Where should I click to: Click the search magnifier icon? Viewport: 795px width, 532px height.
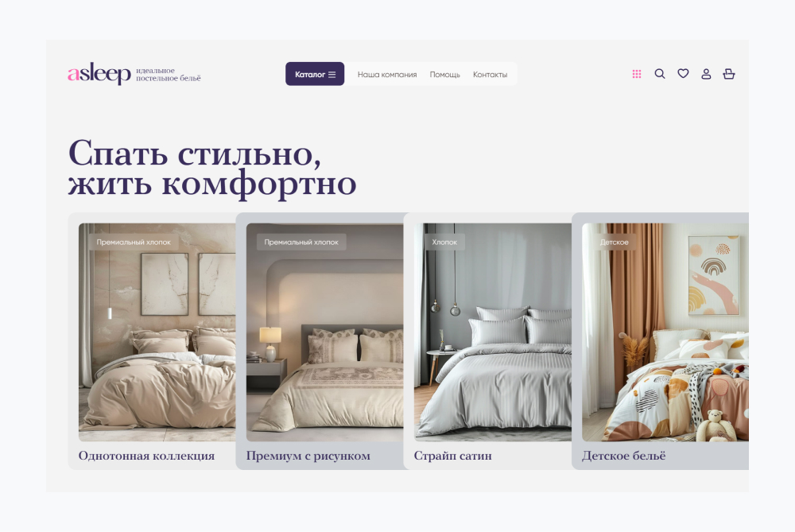[660, 74]
